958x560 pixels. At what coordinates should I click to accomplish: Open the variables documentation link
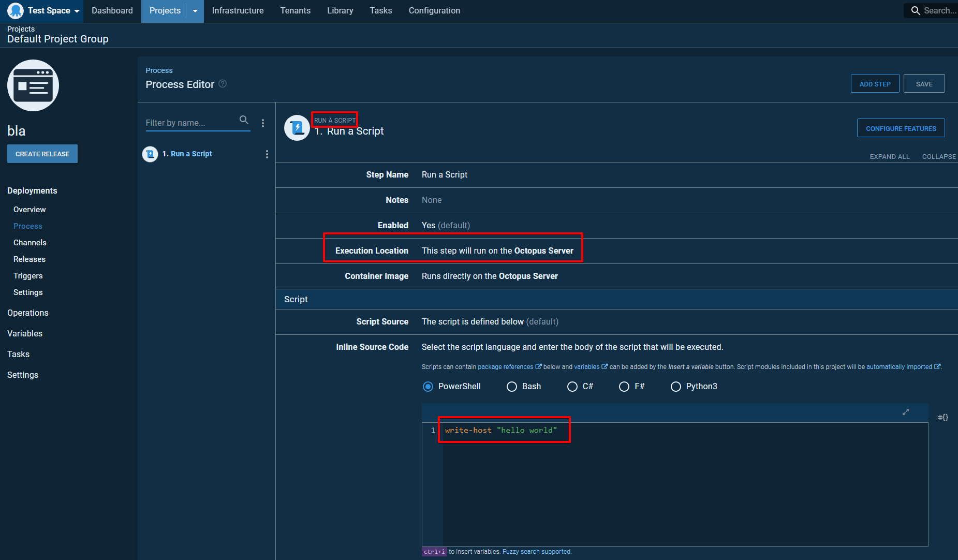[591, 367]
